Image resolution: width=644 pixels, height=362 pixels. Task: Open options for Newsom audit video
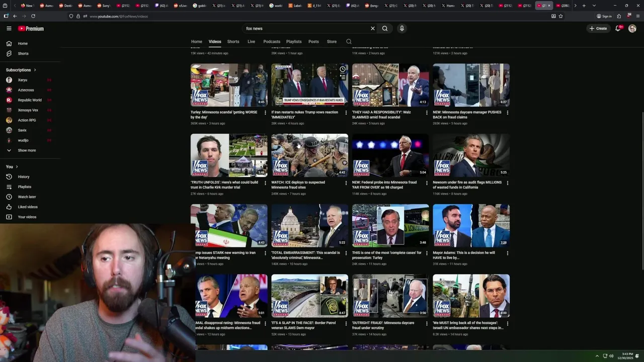(x=507, y=183)
